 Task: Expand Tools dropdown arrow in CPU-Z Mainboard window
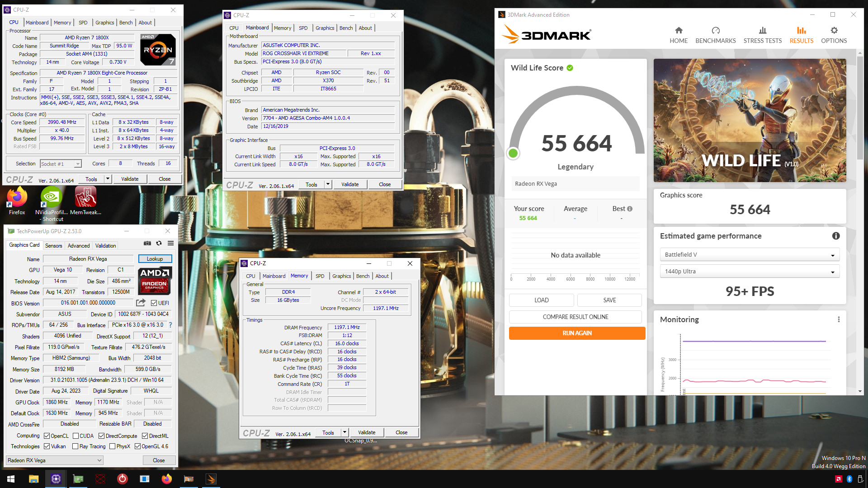[x=328, y=184]
